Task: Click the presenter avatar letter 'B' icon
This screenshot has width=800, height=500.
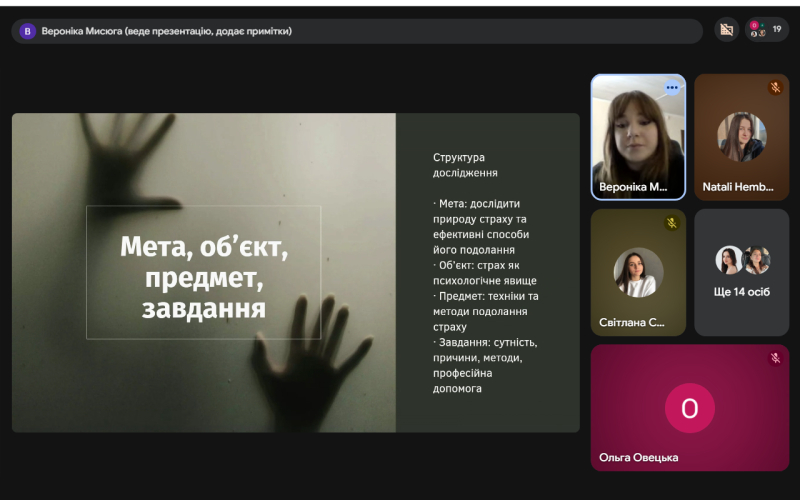Action: 28,31
